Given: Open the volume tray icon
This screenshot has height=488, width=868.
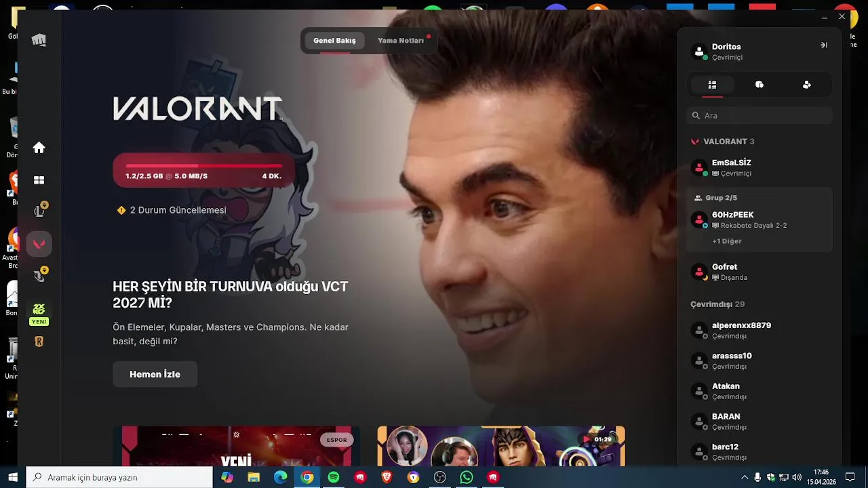Looking at the screenshot, I should 797,477.
